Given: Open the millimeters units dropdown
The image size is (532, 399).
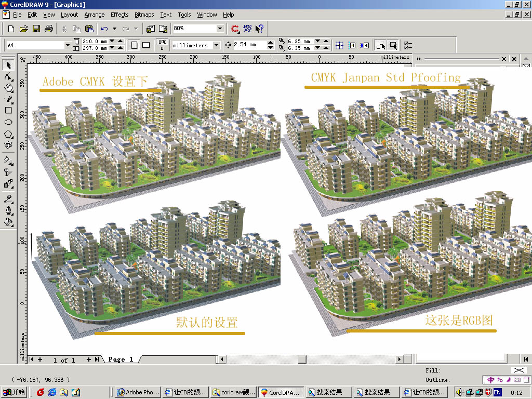Looking at the screenshot, I should coord(216,45).
